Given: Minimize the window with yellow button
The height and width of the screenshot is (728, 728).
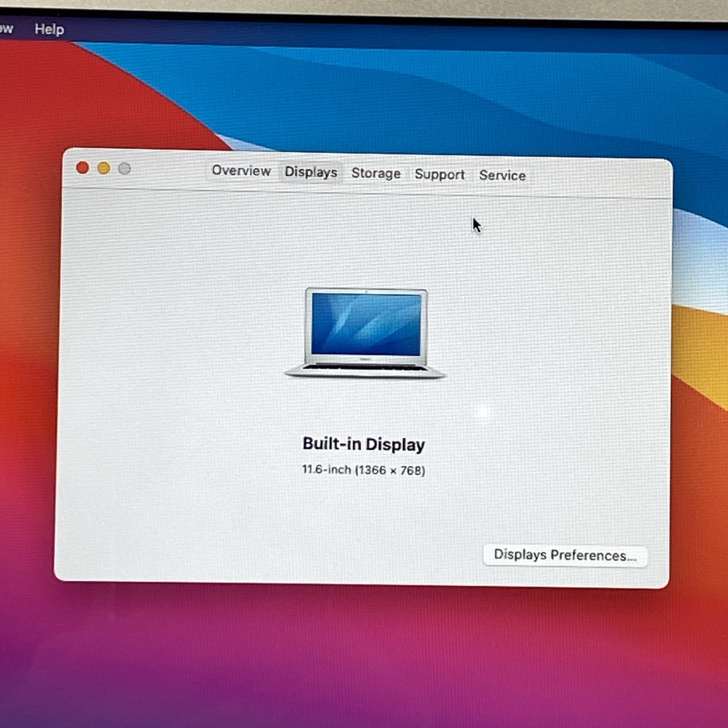Looking at the screenshot, I should pyautogui.click(x=104, y=168).
